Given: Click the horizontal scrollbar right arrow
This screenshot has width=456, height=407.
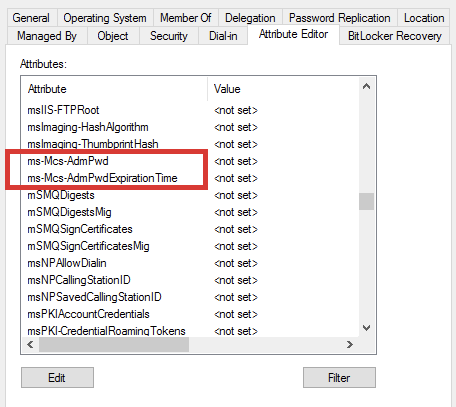Looking at the screenshot, I should (x=350, y=344).
